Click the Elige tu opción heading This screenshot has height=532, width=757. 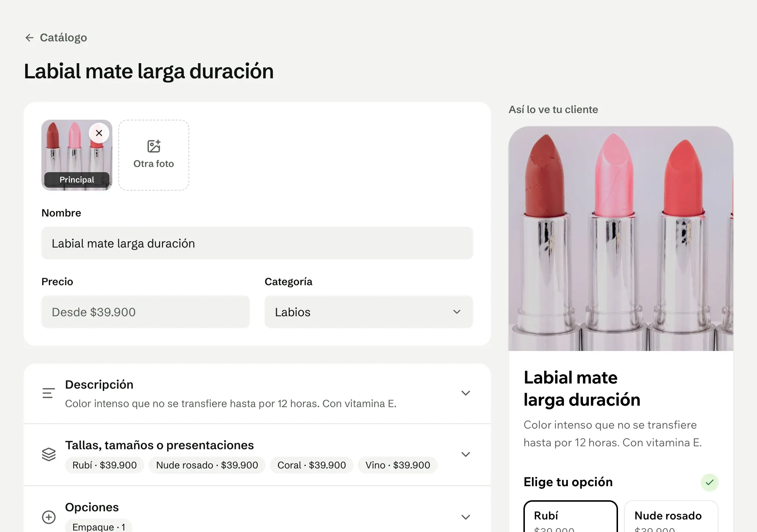pos(568,482)
